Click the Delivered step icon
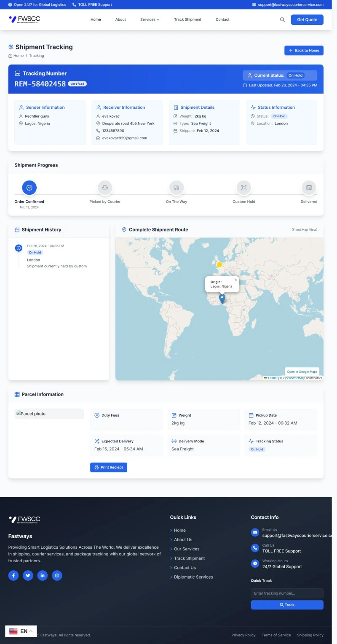The width and height of the screenshot is (337, 644). tap(309, 188)
